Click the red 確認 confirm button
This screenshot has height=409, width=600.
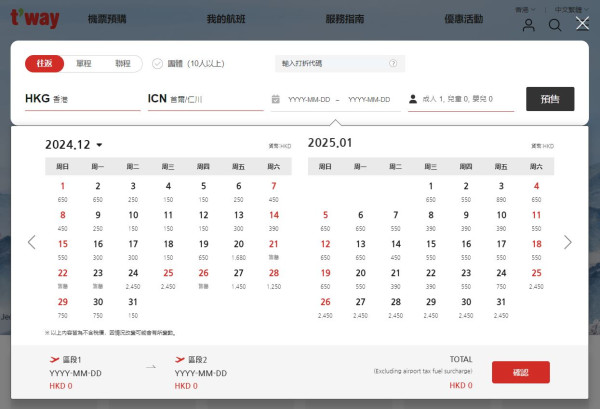pyautogui.click(x=521, y=372)
